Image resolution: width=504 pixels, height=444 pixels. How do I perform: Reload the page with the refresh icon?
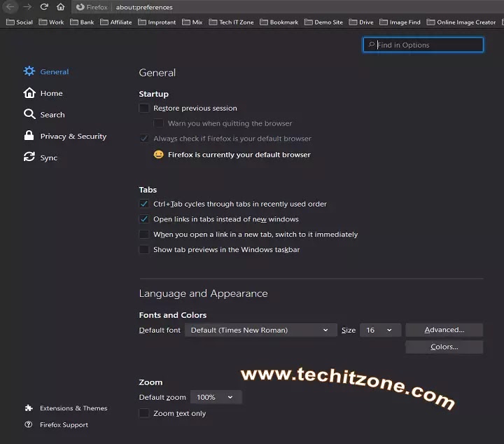coord(44,7)
